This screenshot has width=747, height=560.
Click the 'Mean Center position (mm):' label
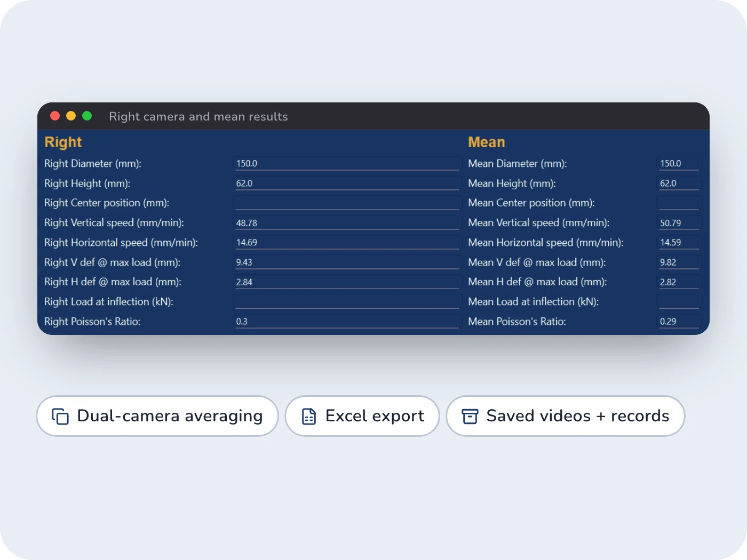[531, 203]
